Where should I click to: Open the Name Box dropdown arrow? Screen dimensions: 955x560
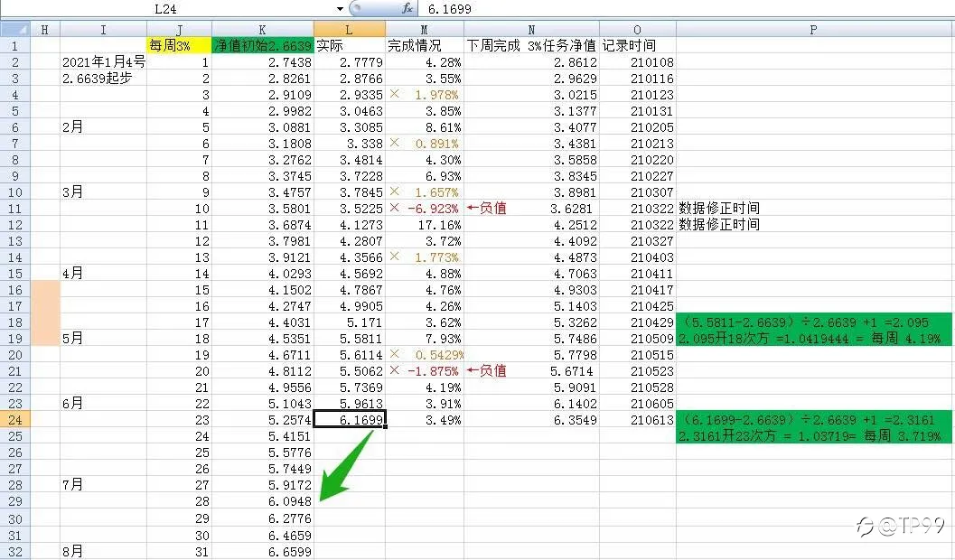coord(340,9)
